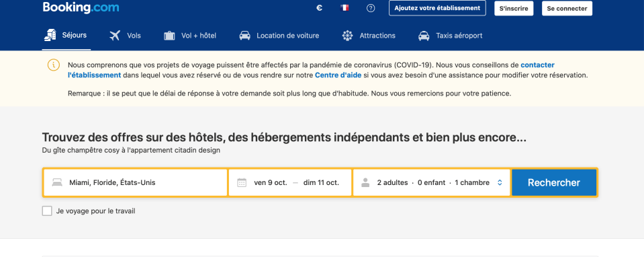Expand guests selector arrows

coord(500,182)
